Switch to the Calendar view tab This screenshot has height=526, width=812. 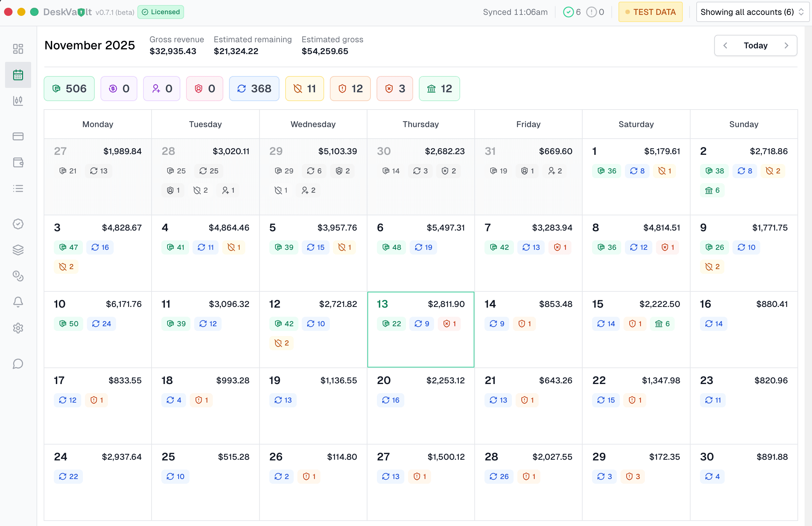pyautogui.click(x=18, y=75)
